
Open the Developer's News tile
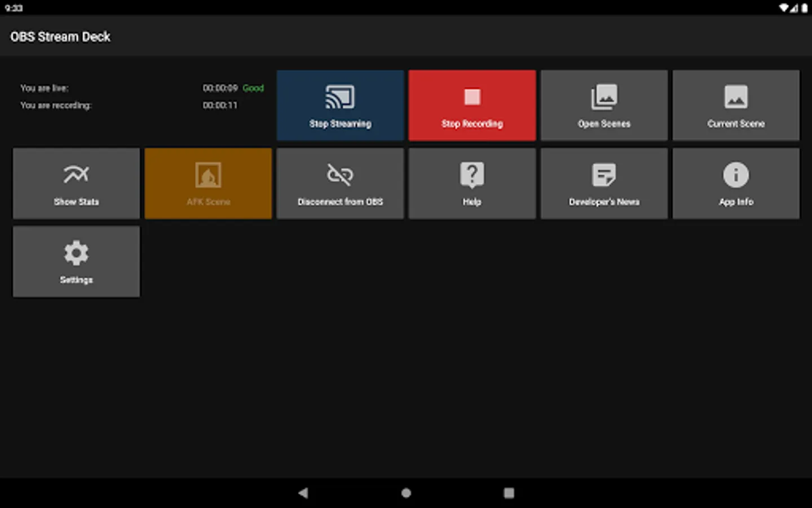(604, 183)
